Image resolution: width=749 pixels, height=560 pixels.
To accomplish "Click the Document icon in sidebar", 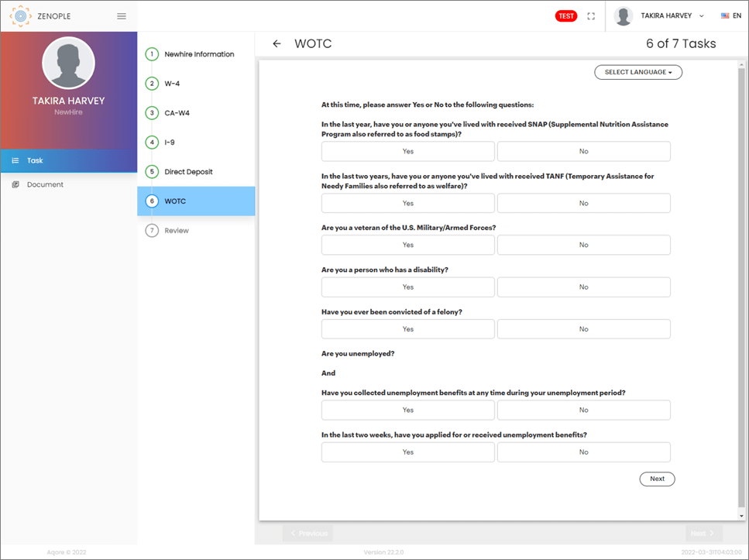I will pos(15,184).
